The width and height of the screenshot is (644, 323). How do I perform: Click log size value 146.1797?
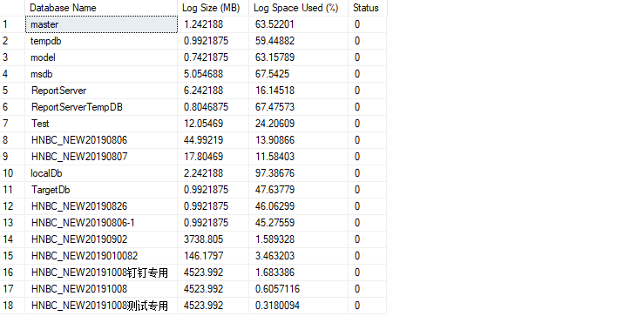click(x=203, y=256)
